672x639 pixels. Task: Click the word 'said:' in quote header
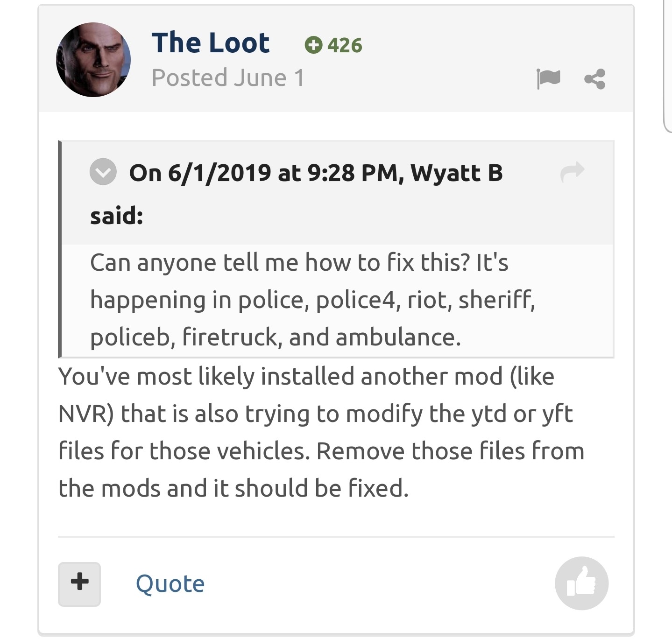coord(117,216)
